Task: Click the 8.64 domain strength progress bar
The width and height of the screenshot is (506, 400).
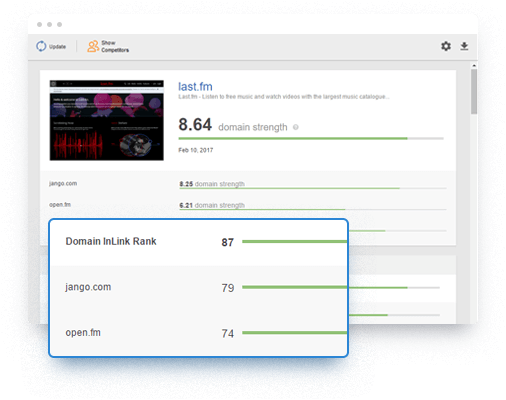Action: coord(311,138)
